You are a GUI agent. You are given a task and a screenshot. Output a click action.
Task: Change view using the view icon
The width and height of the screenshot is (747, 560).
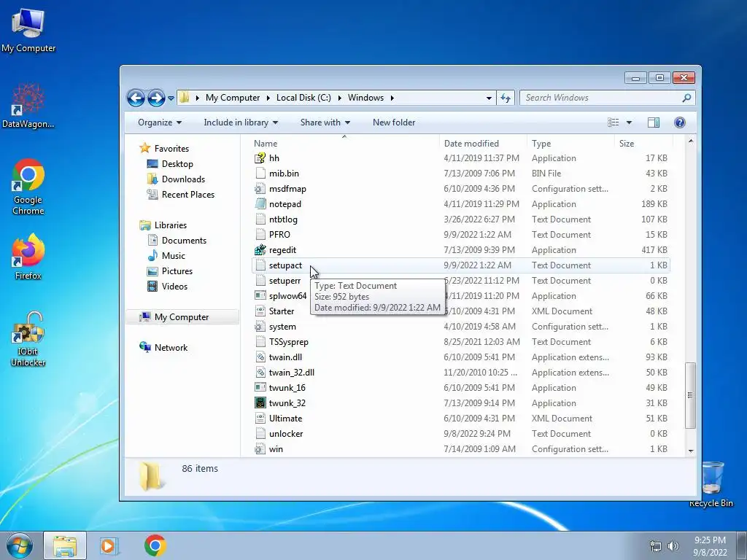point(614,122)
